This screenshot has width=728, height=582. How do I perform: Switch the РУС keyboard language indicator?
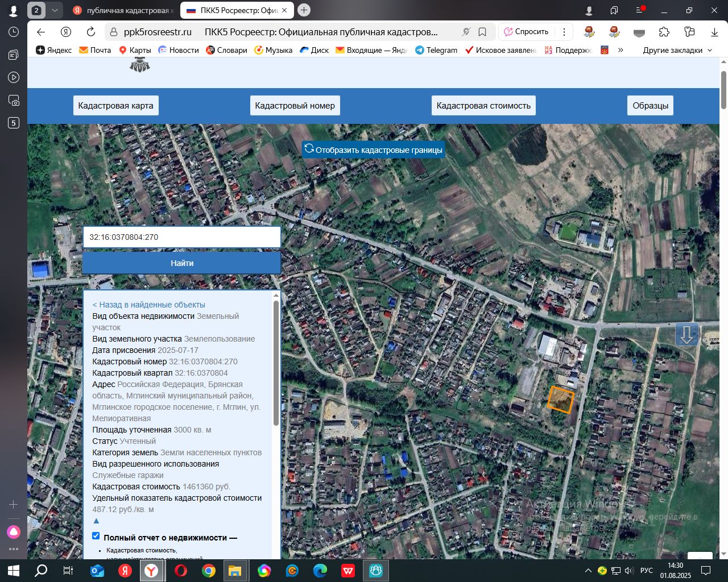[647, 571]
